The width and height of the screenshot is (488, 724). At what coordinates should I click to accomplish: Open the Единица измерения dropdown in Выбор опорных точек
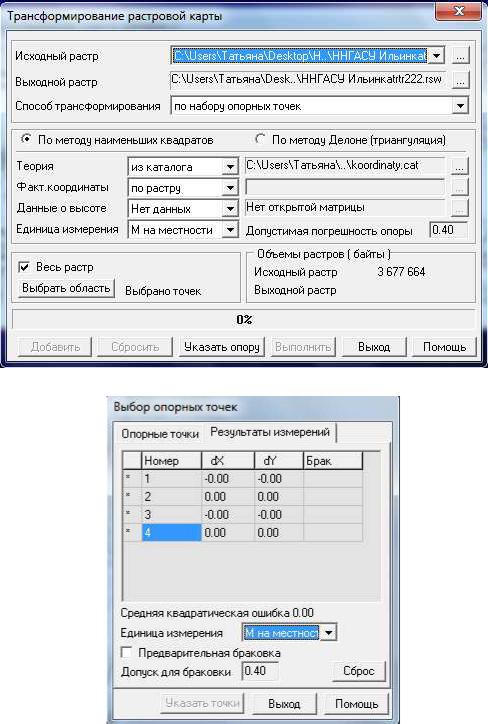[328, 632]
